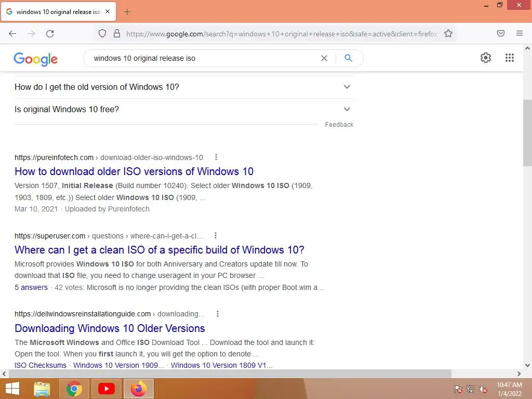The image size is (532, 399).
Task: Open Google quick settings gear
Action: 486,58
